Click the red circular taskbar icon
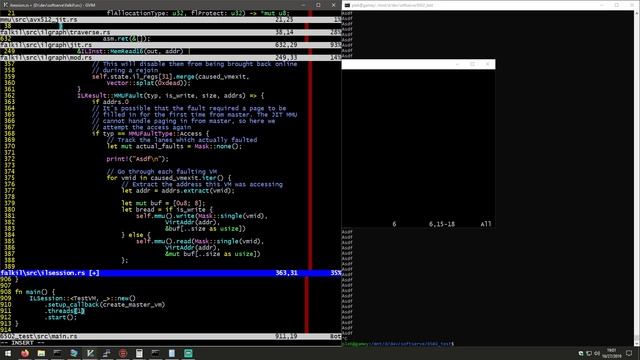This screenshot has height=360, width=640. pos(123,353)
